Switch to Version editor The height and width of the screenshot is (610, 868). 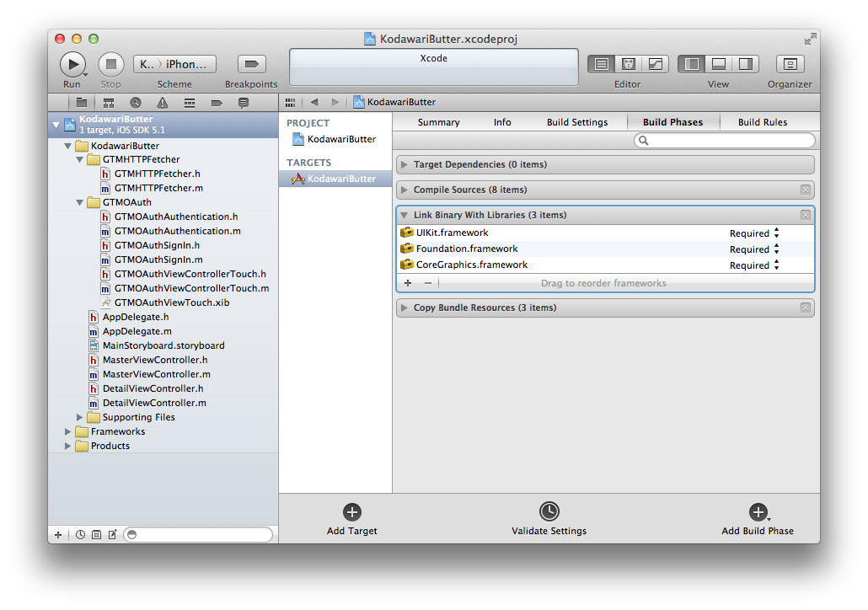coord(656,64)
